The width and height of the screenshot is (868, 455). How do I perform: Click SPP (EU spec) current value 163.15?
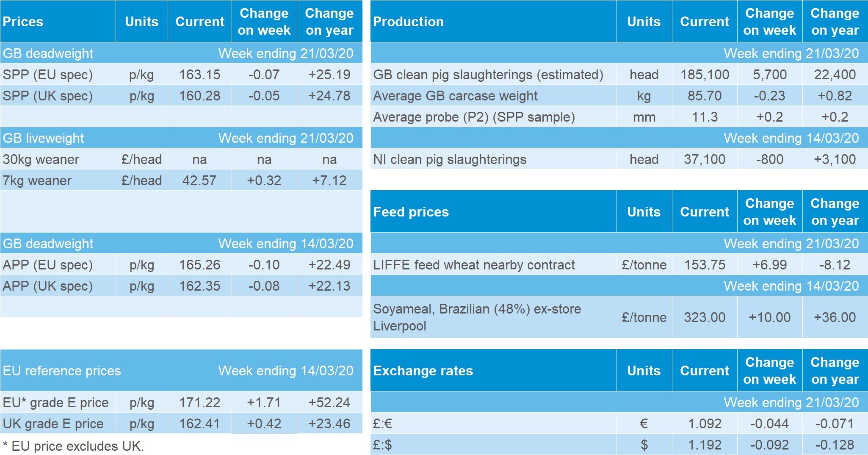click(199, 75)
